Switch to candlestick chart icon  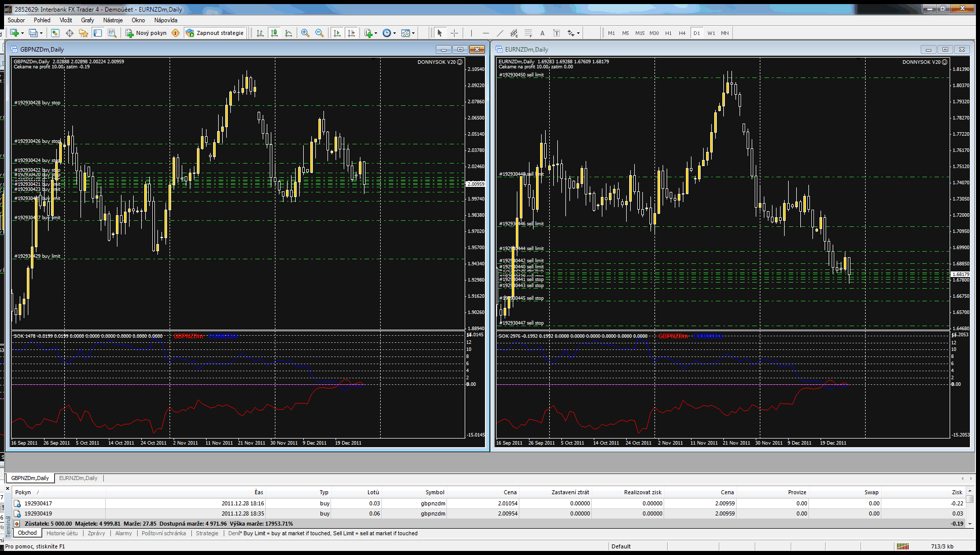pyautogui.click(x=274, y=33)
